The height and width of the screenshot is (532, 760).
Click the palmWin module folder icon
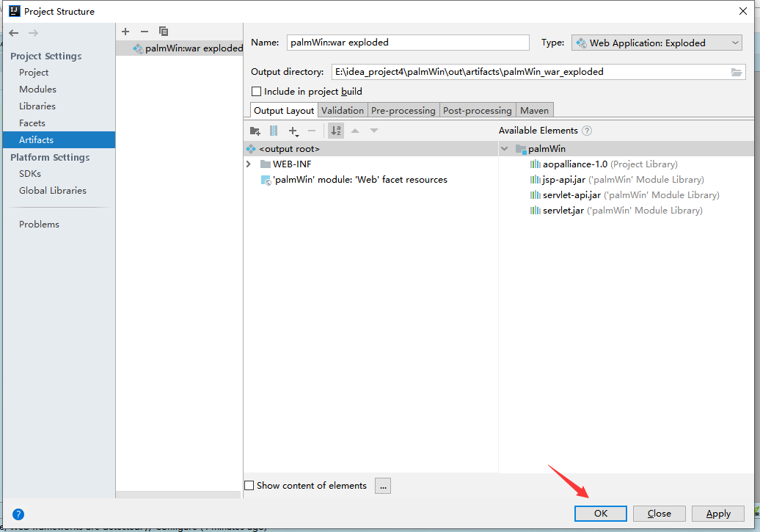pos(521,149)
